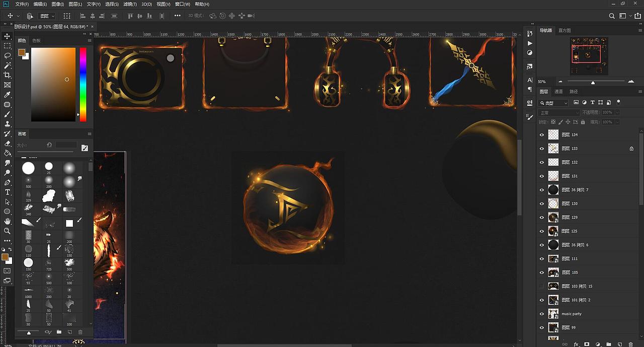Switch to the 通道 tab
Screen dimensions: 644x347
click(x=558, y=92)
